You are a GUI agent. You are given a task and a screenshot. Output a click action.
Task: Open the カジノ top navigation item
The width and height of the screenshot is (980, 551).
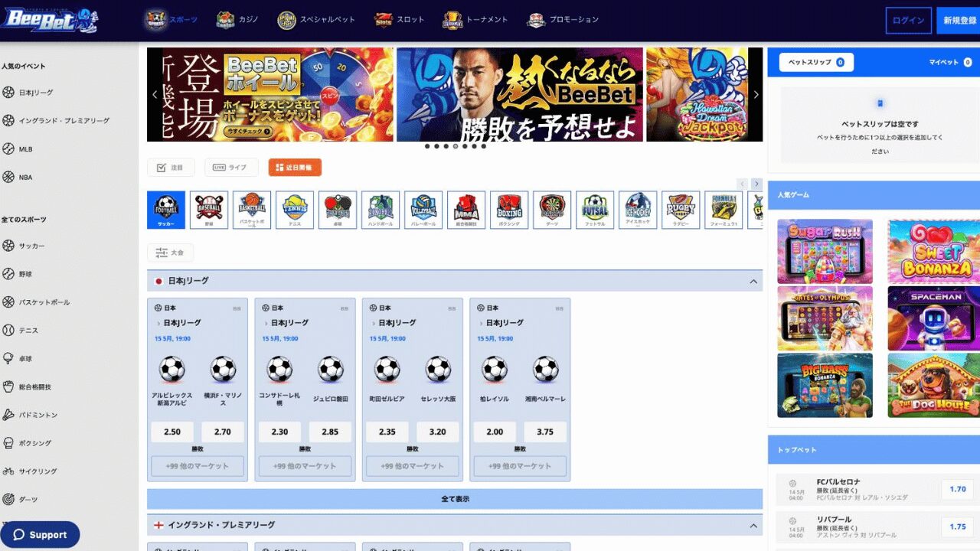(236, 20)
